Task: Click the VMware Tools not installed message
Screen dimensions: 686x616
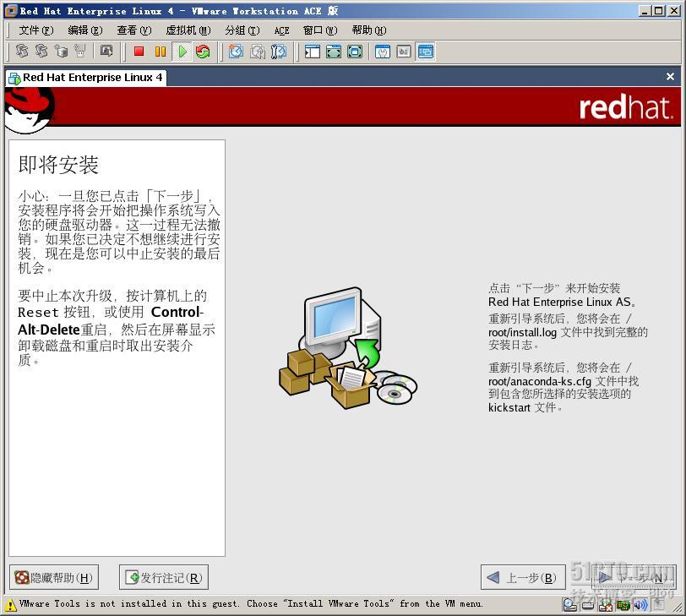Action: (x=251, y=604)
